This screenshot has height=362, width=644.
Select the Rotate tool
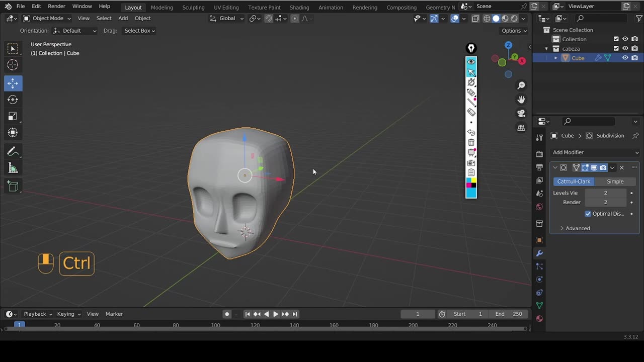pyautogui.click(x=13, y=100)
